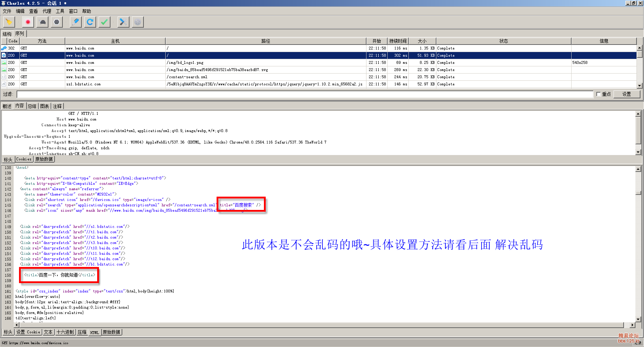Click the request list scrollbar down arrow
644x347 pixels.
pos(639,86)
